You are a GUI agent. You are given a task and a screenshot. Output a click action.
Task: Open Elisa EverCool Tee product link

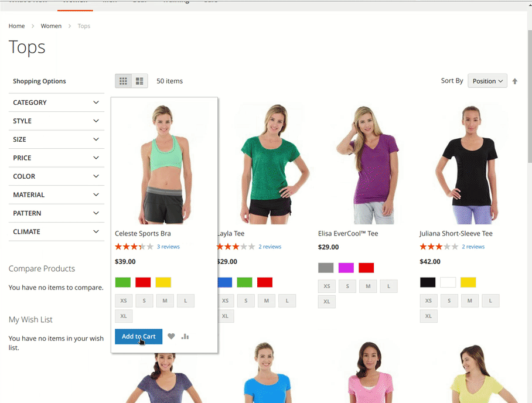tap(348, 233)
